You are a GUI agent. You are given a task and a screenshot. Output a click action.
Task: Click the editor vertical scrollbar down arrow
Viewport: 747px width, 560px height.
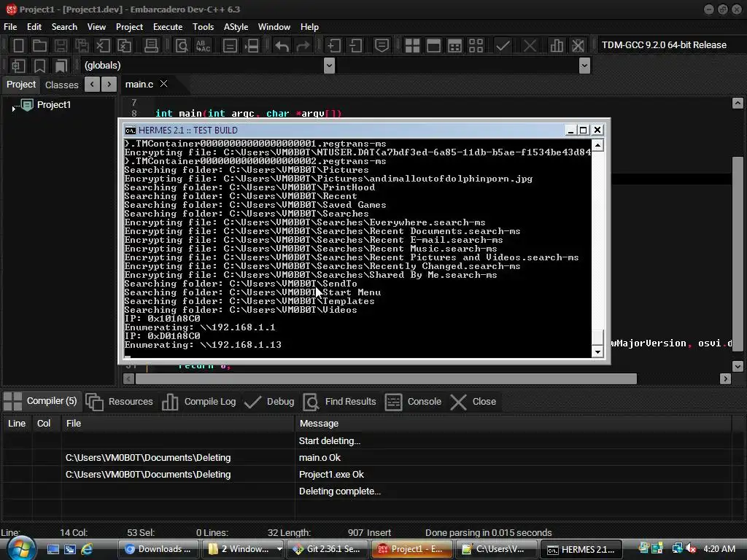click(738, 366)
